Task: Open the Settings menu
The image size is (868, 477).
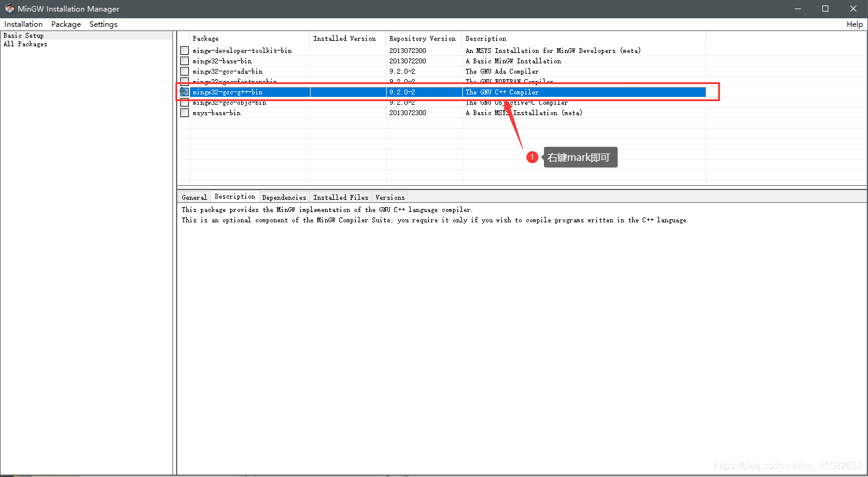Action: (x=104, y=24)
